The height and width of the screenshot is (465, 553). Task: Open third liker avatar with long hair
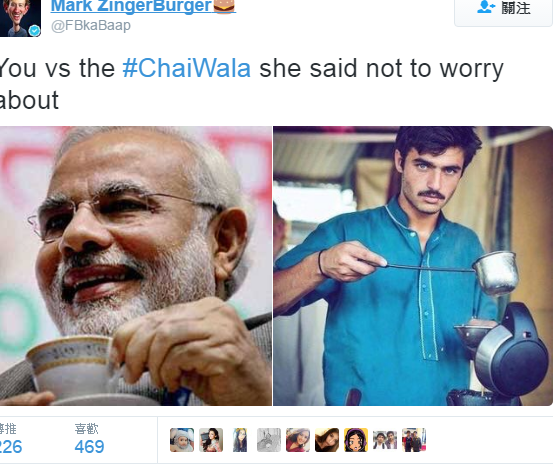(x=240, y=440)
